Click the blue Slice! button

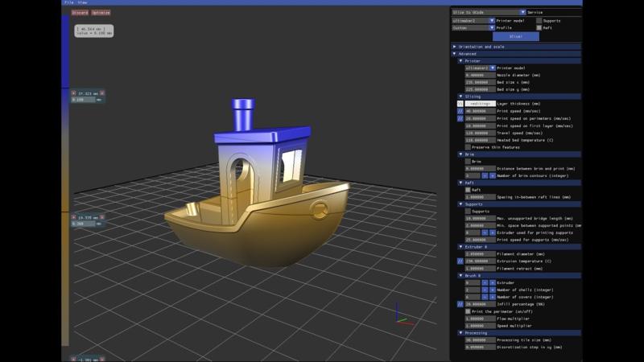[514, 36]
